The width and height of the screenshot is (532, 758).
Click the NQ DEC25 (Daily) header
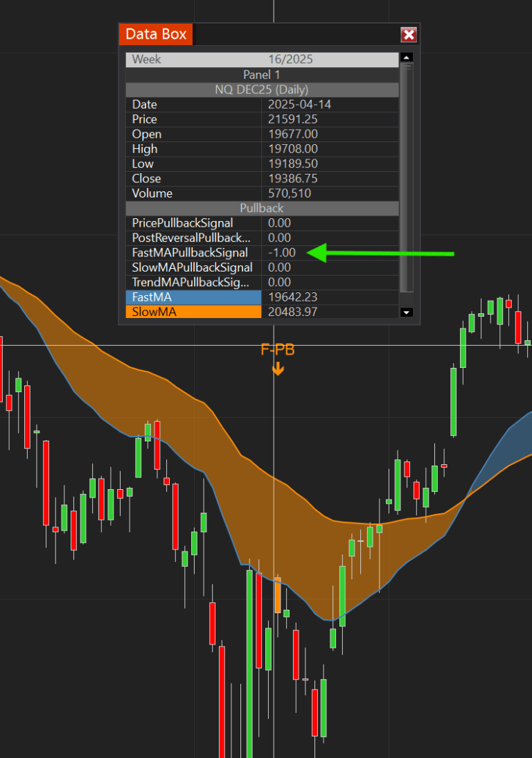click(x=263, y=89)
